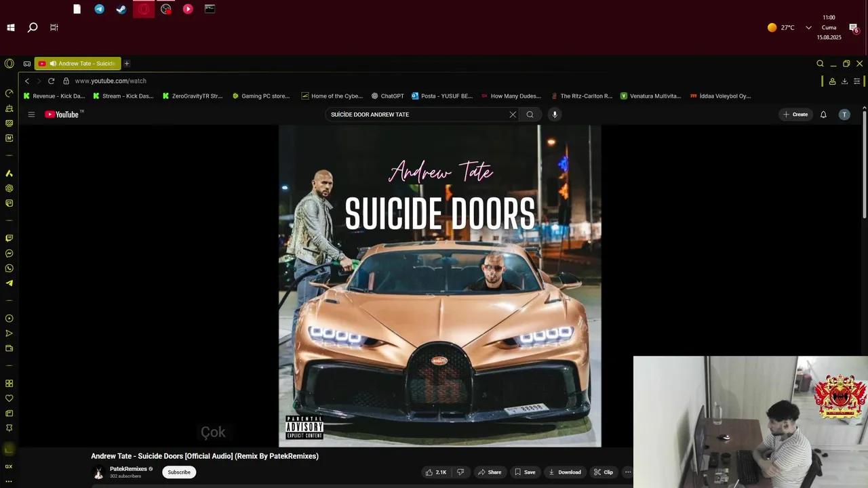The width and height of the screenshot is (868, 488).
Task: Click the YouTube logo
Action: click(x=62, y=115)
